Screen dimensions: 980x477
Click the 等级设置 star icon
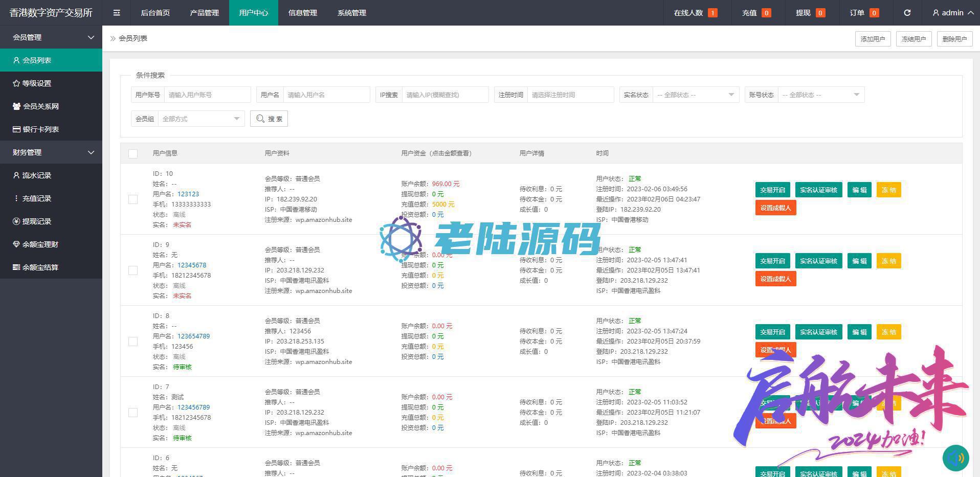tap(16, 83)
